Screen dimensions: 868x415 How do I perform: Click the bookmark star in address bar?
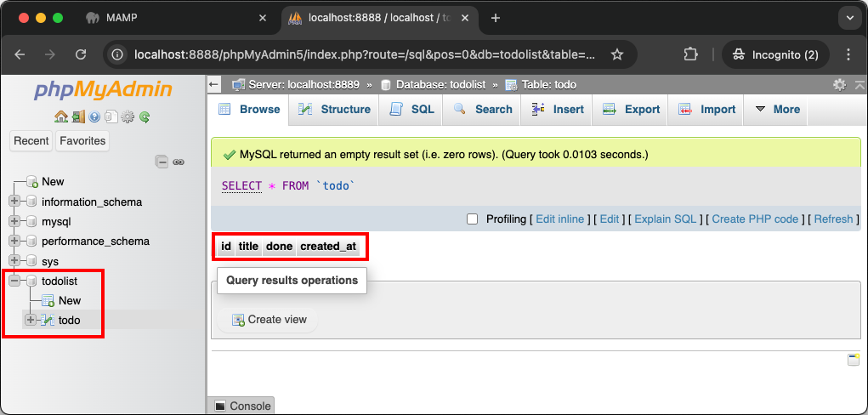(617, 54)
